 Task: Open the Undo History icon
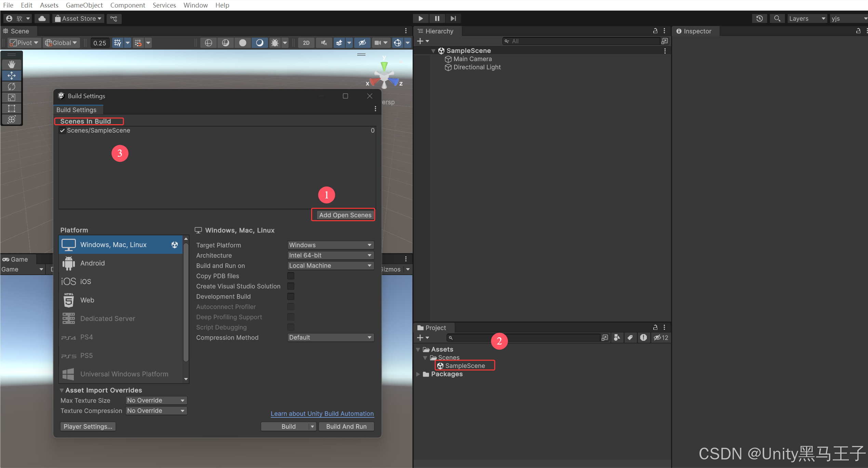pos(759,18)
